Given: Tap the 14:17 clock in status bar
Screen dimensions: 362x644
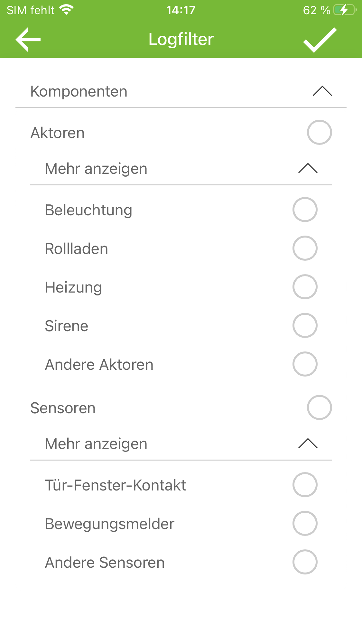Looking at the screenshot, I should point(181,10).
